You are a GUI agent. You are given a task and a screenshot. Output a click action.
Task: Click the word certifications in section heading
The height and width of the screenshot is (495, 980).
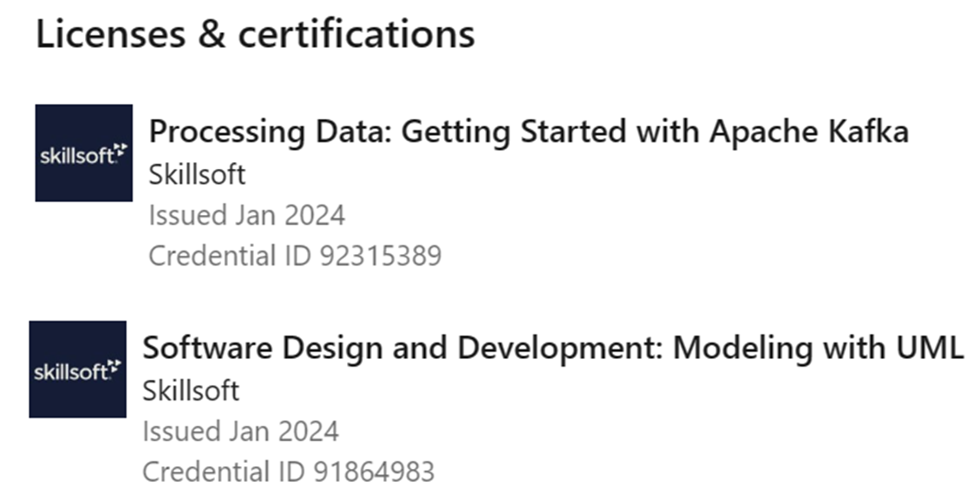pyautogui.click(x=356, y=35)
